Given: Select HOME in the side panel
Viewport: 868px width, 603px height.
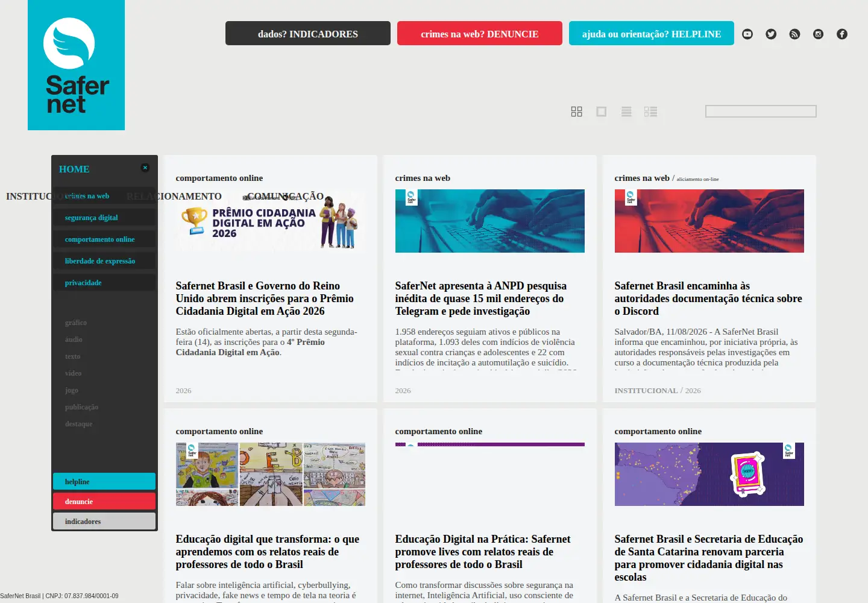Looking at the screenshot, I should tap(74, 169).
